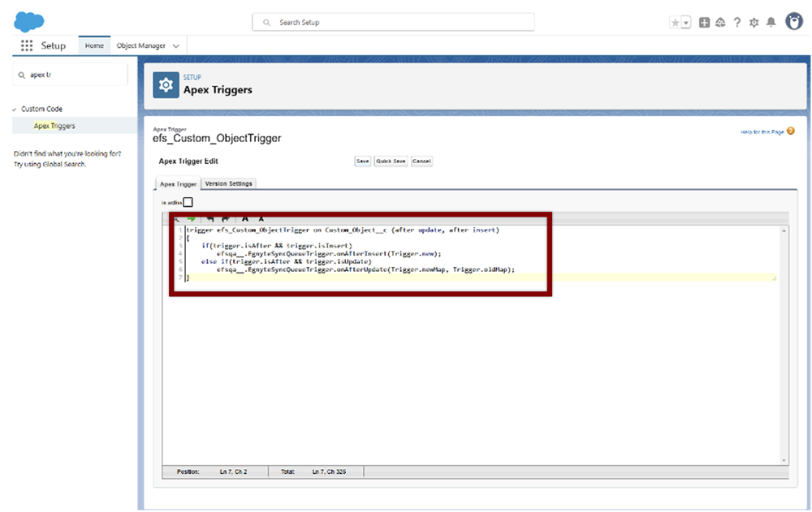Open user profile avatar
Viewport: 812px width, 512px height.
794,22
